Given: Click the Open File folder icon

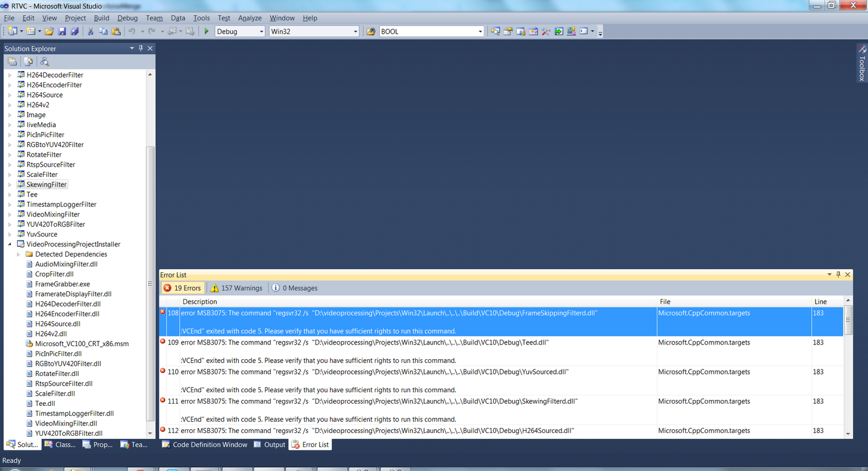Looking at the screenshot, I should pos(49,31).
